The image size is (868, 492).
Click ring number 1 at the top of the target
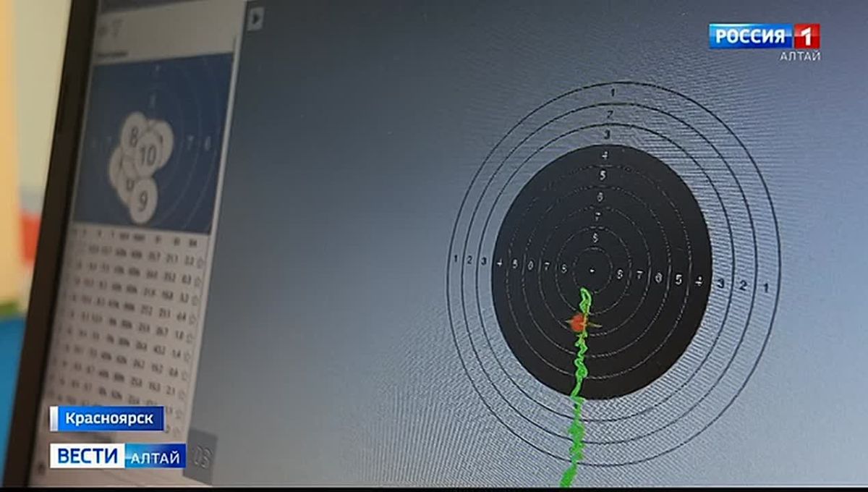613,93
